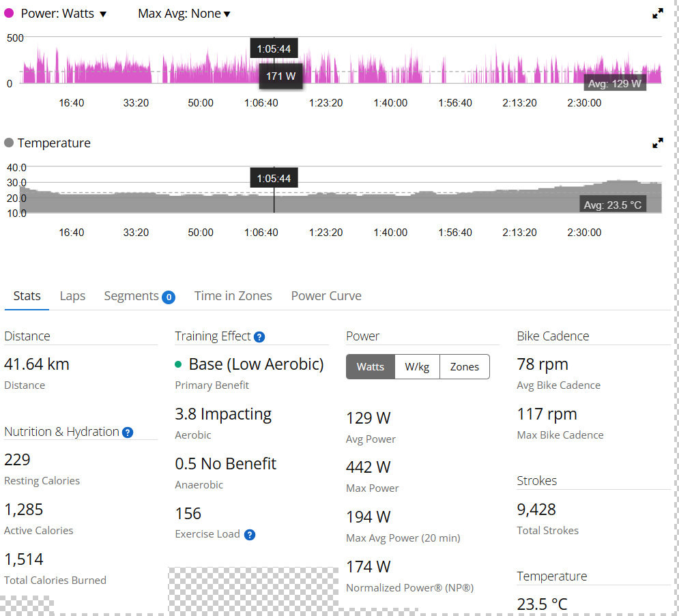Open the Power: Watts dropdown

[x=63, y=14]
